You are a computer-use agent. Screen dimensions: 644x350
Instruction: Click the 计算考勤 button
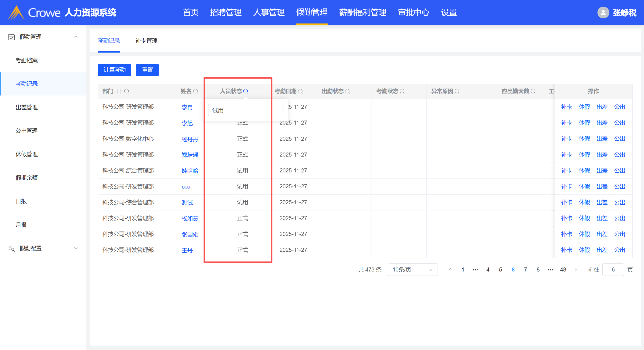[115, 70]
